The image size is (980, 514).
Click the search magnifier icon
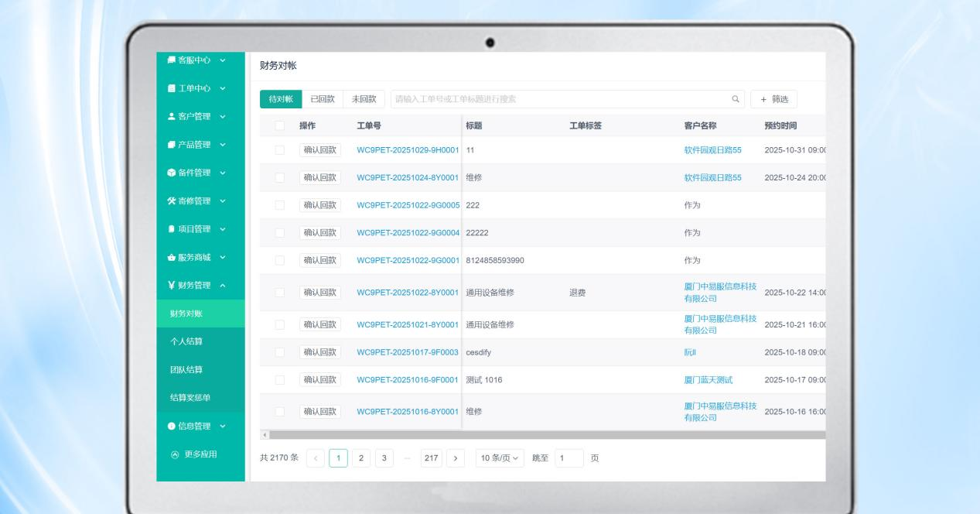[735, 99]
